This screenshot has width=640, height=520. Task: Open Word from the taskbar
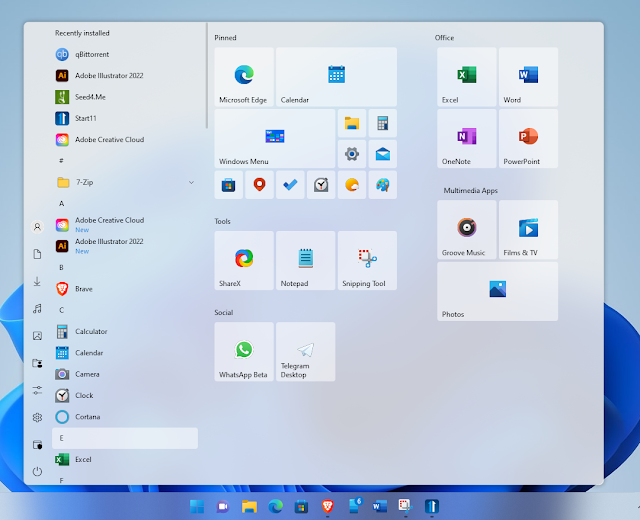tap(380, 507)
